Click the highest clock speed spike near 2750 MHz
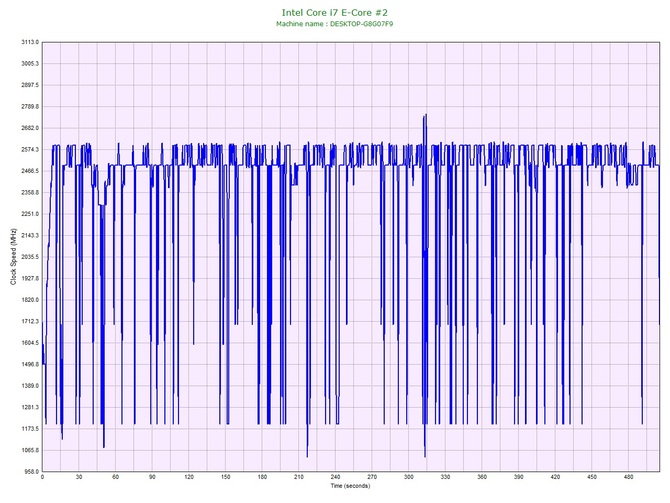Screen dimensions: 670x503 click(425, 115)
